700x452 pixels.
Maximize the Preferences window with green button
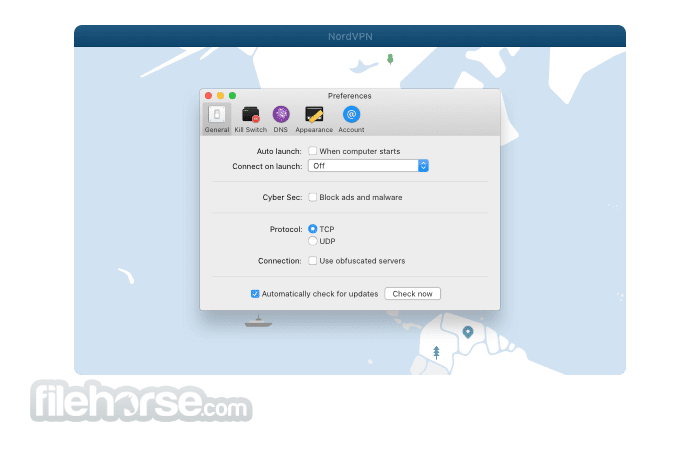[233, 96]
